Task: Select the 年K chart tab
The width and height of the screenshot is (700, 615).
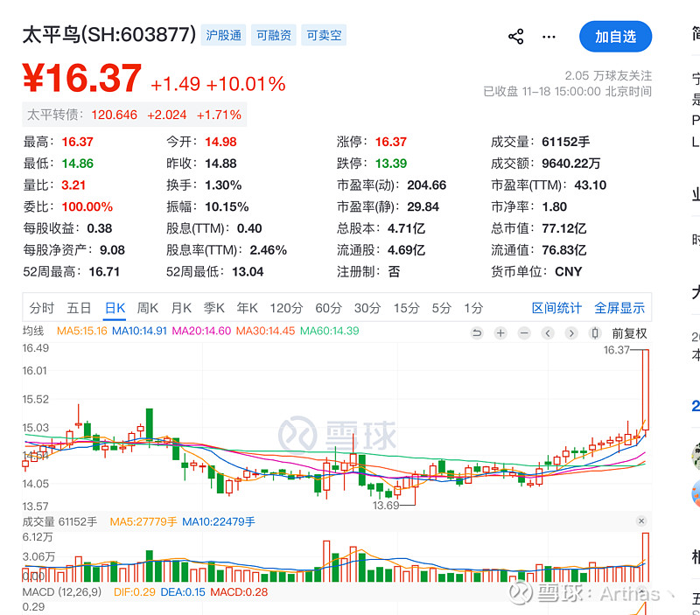Action: [248, 308]
